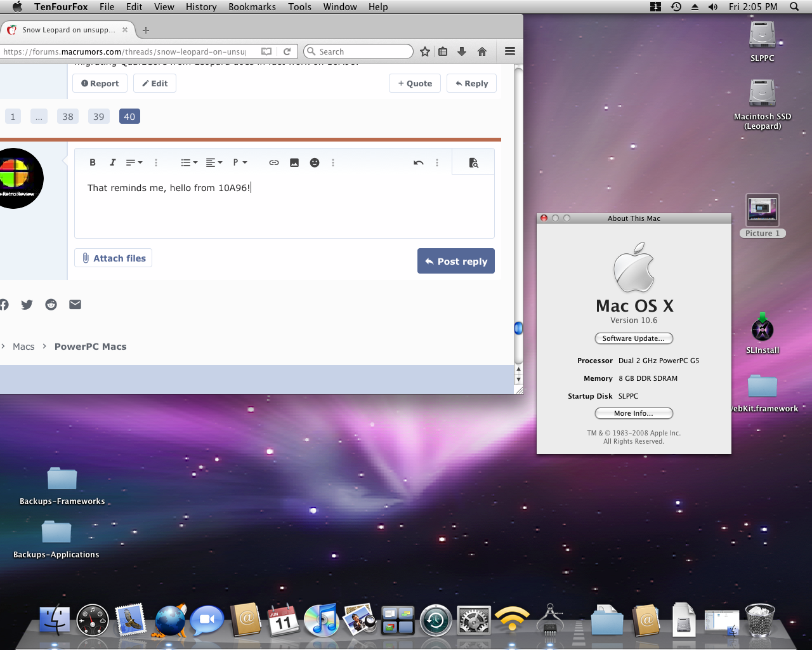Click the Reply button on the post

click(472, 83)
